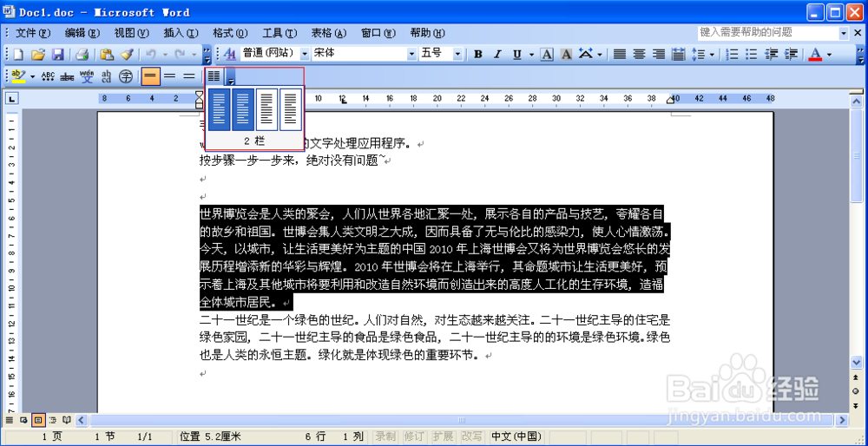The image size is (868, 446).
Task: Click the select browse object button
Action: click(856, 390)
